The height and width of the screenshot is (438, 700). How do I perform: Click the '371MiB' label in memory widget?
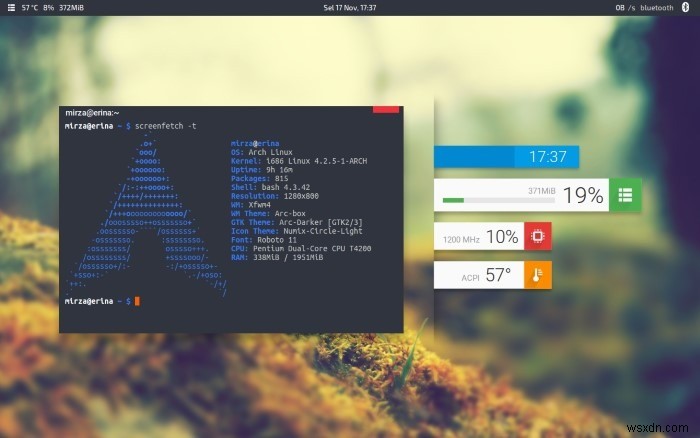542,191
